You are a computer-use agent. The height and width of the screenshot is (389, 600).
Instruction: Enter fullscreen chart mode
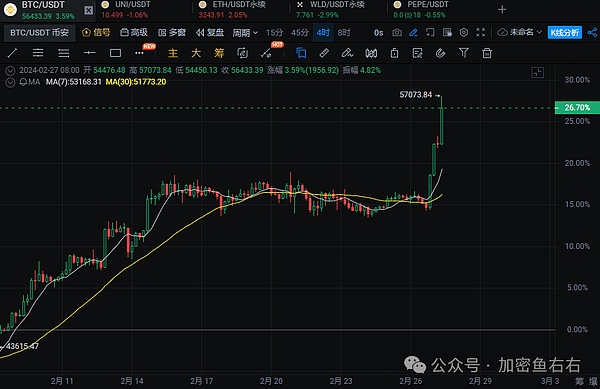(x=481, y=33)
